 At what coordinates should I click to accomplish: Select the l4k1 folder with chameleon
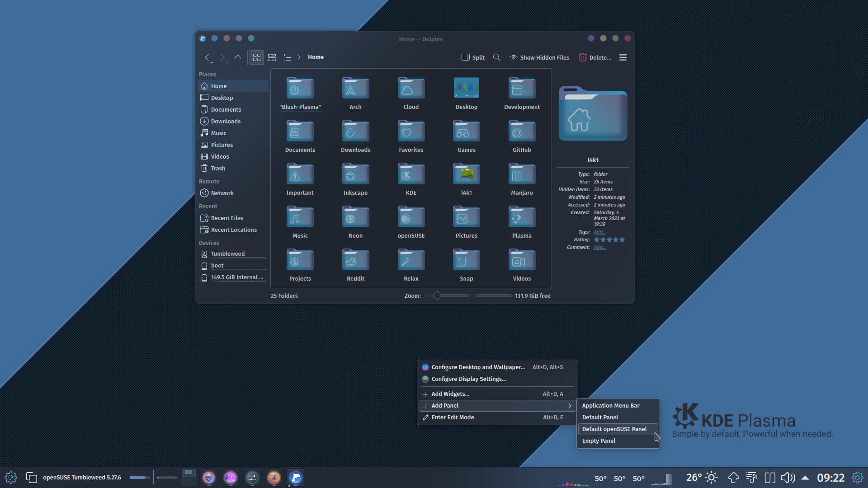pyautogui.click(x=467, y=174)
